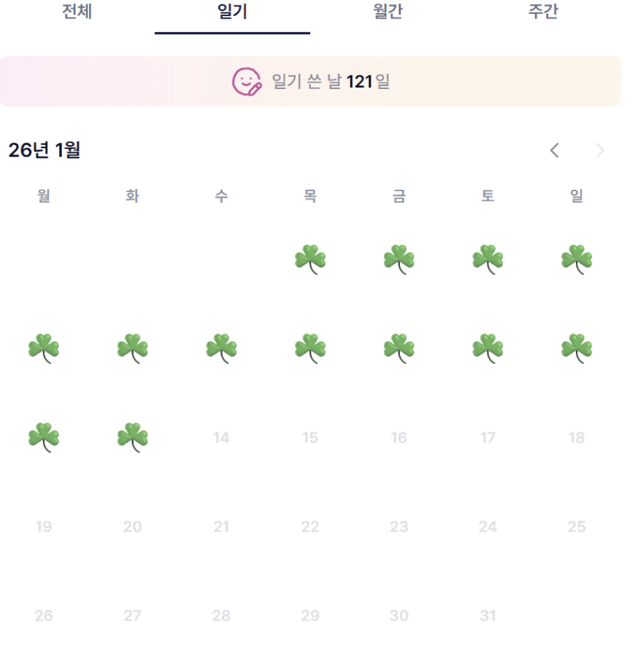Click the smiley diary icon in the banner

246,81
